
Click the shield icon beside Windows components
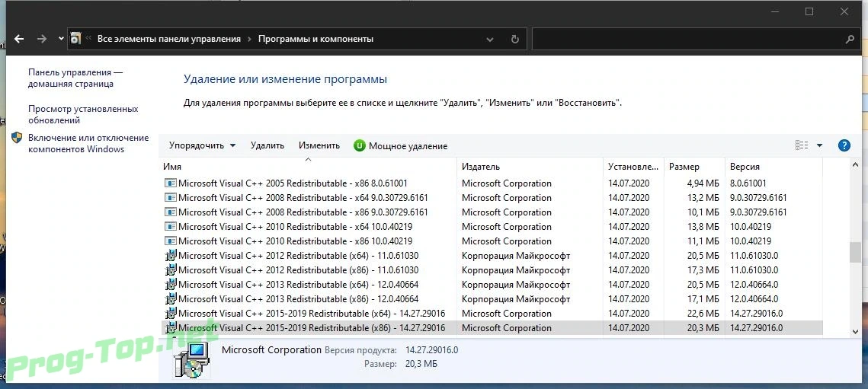coord(18,138)
